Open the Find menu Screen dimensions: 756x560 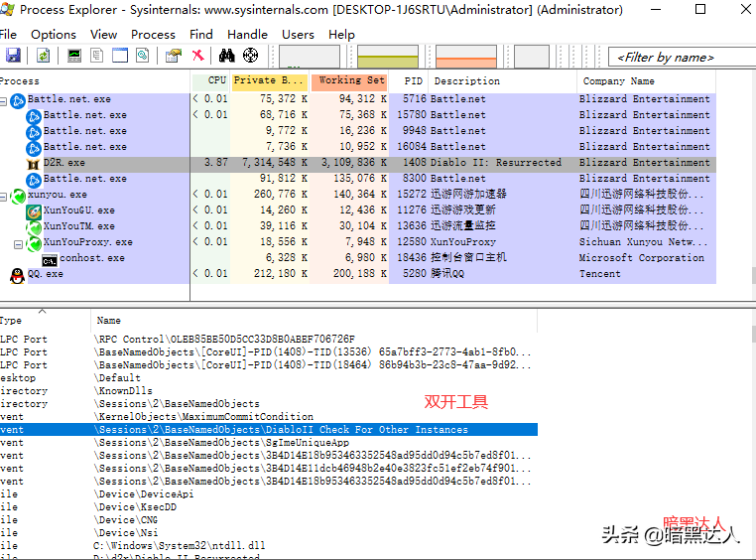[x=201, y=35]
